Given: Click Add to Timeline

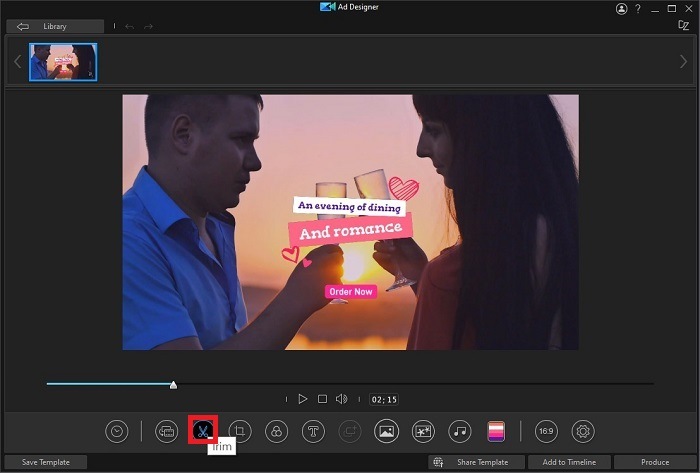Looking at the screenshot, I should click(567, 462).
